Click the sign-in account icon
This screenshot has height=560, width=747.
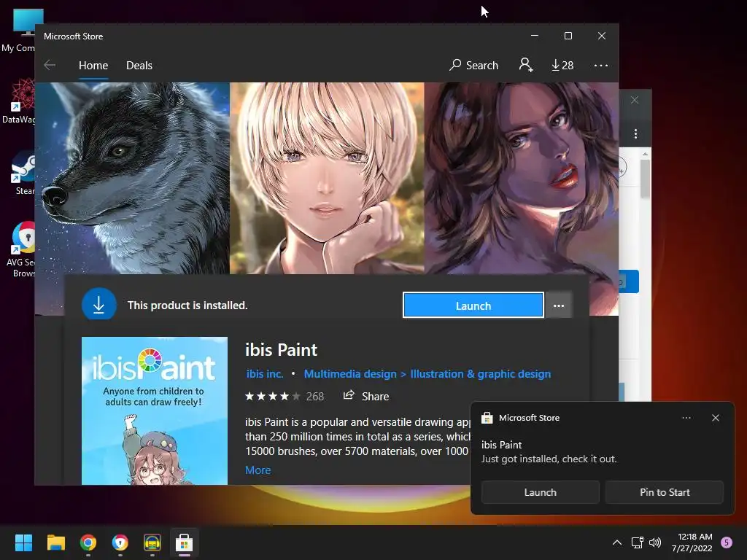tap(525, 65)
